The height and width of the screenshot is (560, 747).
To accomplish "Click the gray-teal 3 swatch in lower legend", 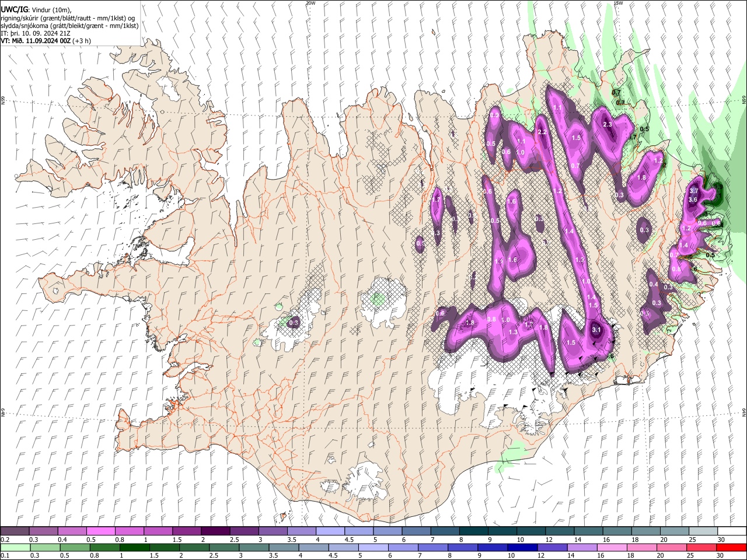I will 253,548.
